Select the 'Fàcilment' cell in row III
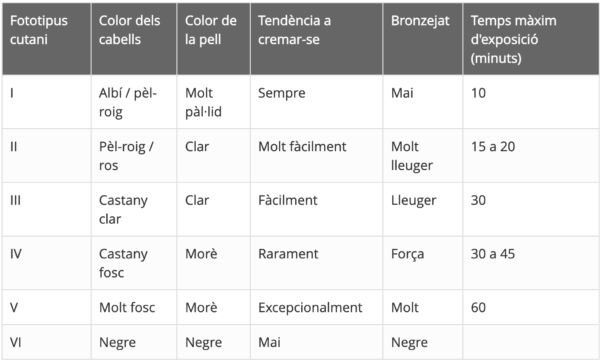The image size is (600, 362). pyautogui.click(x=316, y=209)
